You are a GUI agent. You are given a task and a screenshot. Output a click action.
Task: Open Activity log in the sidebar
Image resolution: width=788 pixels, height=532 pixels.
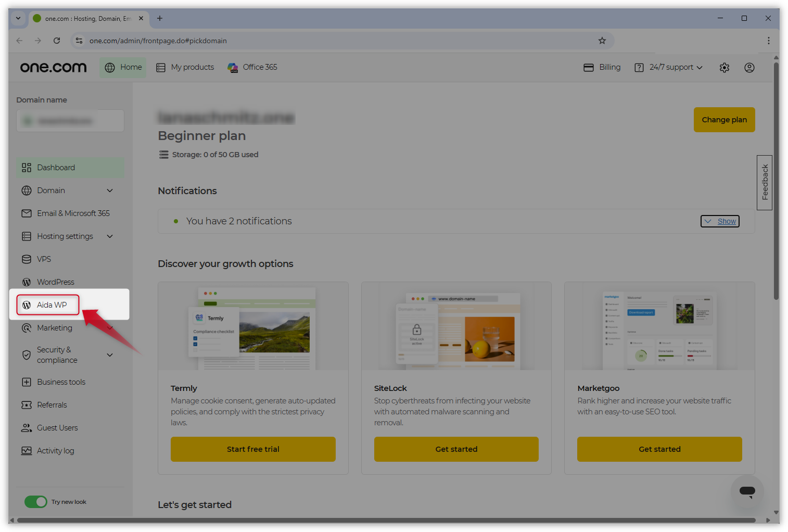point(70,451)
